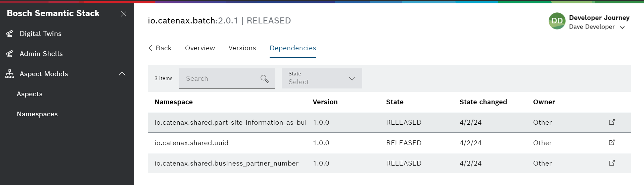Screen dimensions: 644x185
Task: Open external link for part_site_information dependency
Action: coord(612,122)
